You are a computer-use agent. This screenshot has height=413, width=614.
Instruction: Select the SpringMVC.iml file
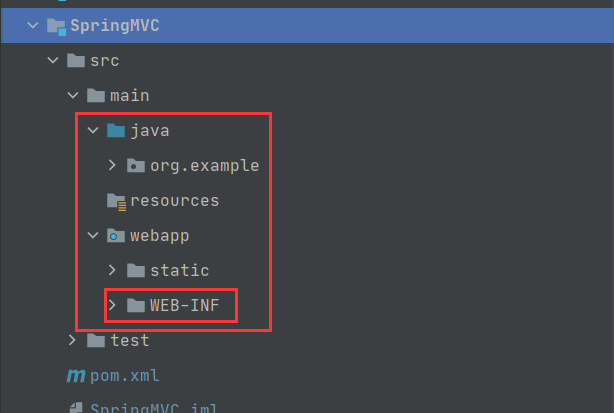pos(154,408)
